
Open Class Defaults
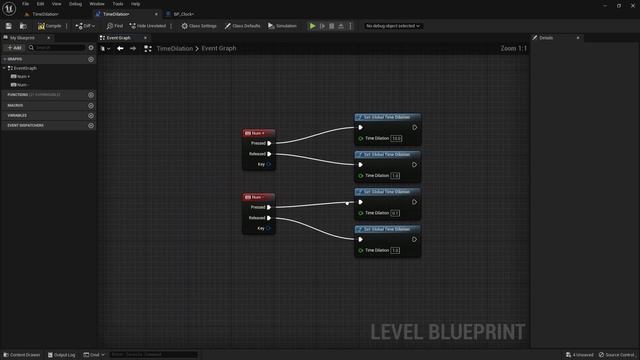coord(242,26)
